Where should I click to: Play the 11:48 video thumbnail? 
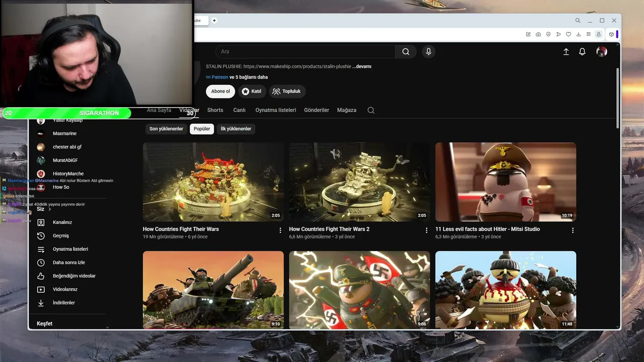(506, 290)
